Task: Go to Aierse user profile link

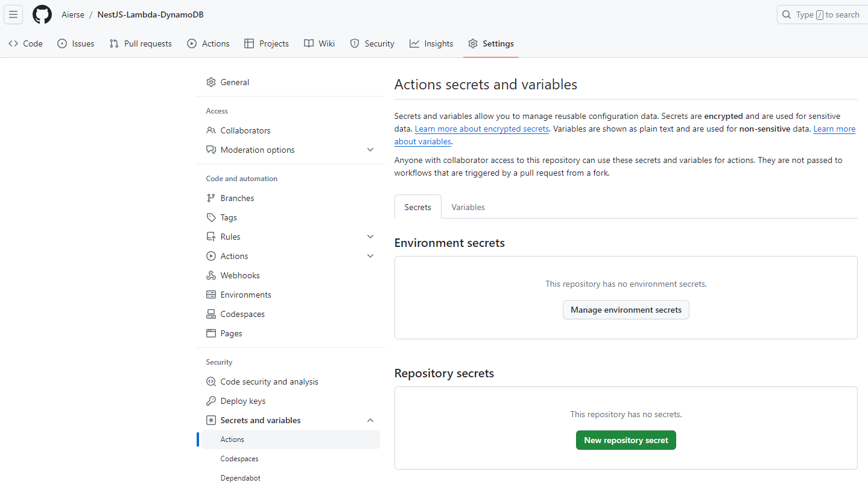Action: point(73,14)
